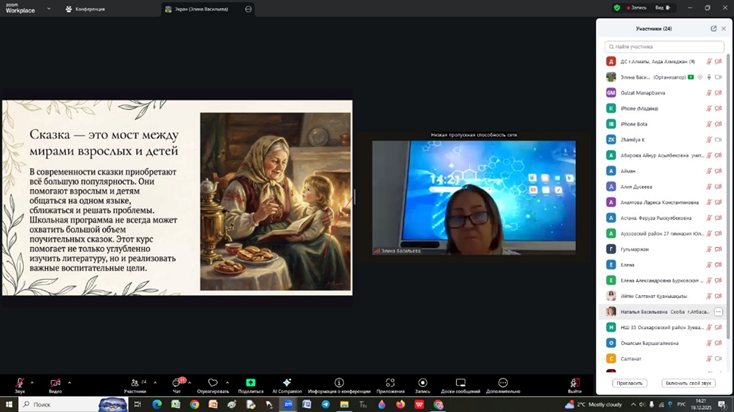
Task: Click the Запись record icon in the toolbar
Action: 423,384
